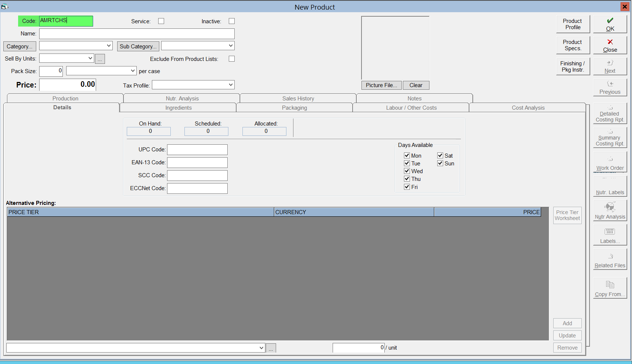632x364 pixels.
Task: Open the Product Specs. button
Action: pos(572,45)
